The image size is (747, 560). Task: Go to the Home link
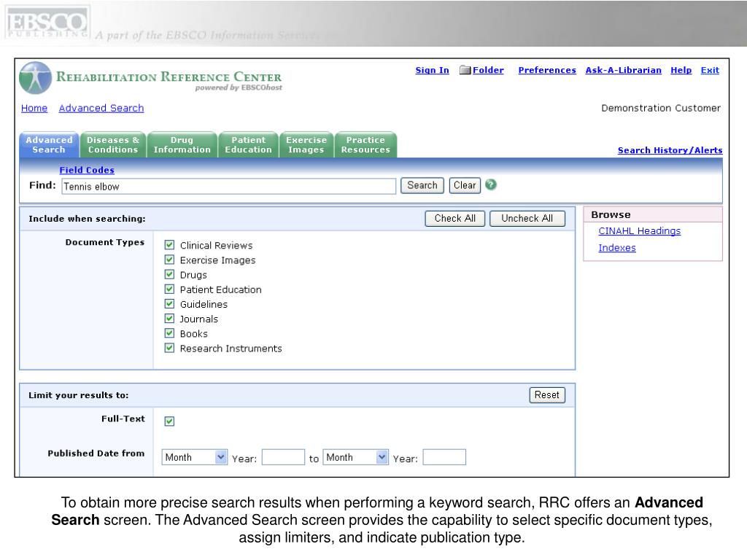[34, 108]
